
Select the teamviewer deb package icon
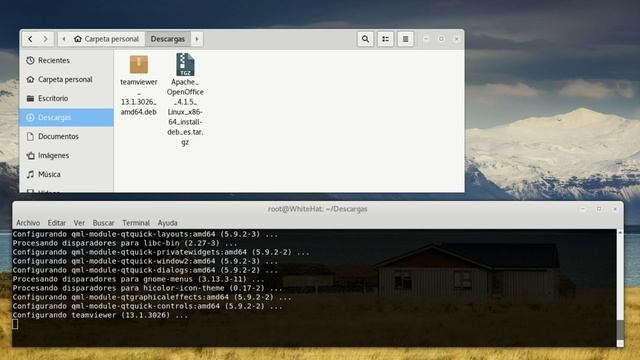point(139,64)
